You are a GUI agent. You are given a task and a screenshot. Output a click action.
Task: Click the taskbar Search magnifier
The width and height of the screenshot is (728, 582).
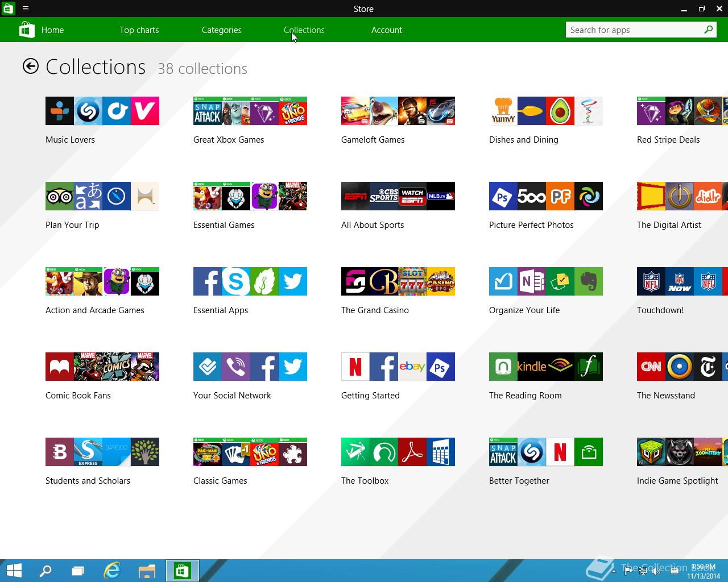45,571
